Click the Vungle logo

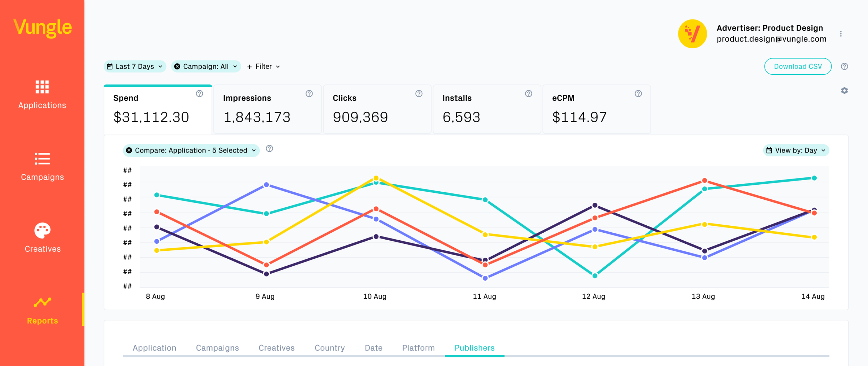pos(42,27)
